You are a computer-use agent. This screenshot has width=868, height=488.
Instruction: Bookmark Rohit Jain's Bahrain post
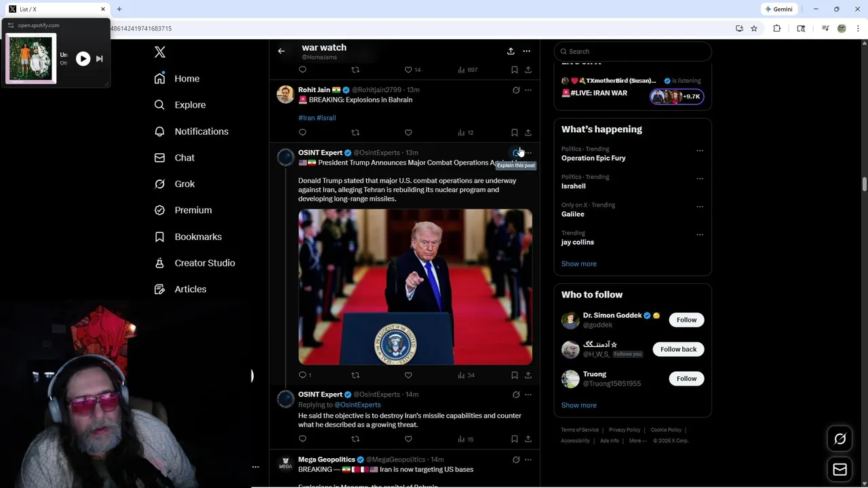tap(514, 133)
